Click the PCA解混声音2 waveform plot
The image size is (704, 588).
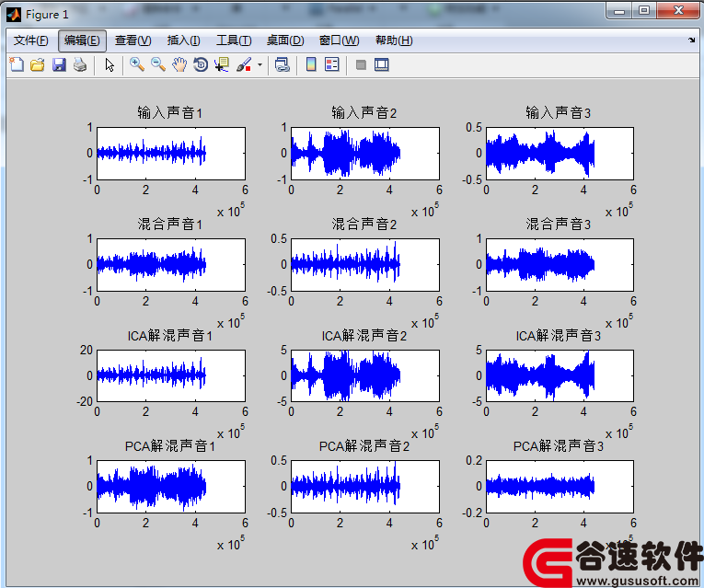365,487
